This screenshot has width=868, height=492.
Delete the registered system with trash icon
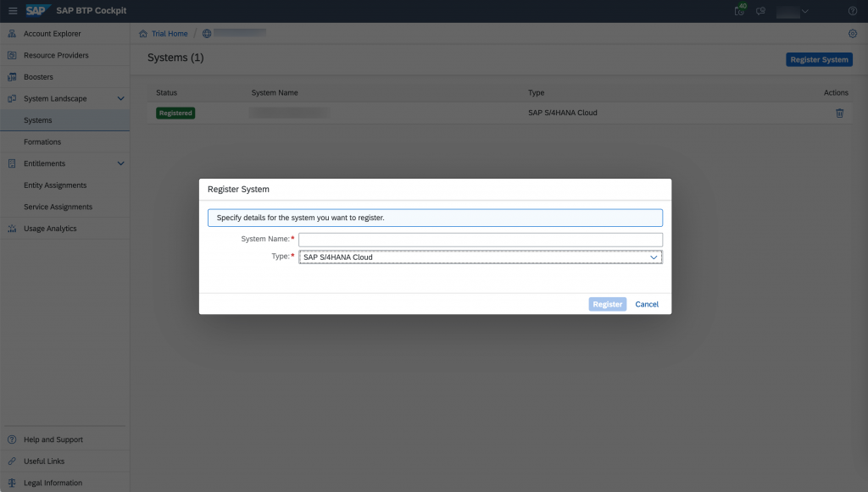(840, 113)
